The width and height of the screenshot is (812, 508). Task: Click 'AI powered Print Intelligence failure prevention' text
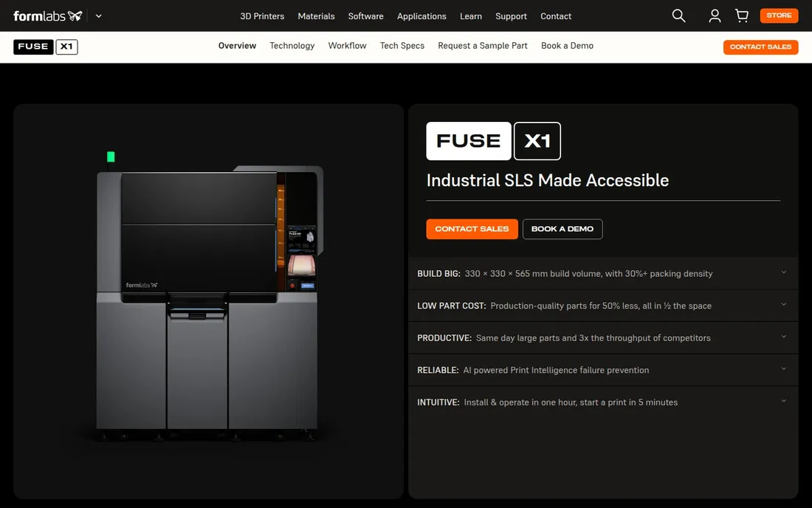[x=556, y=370]
